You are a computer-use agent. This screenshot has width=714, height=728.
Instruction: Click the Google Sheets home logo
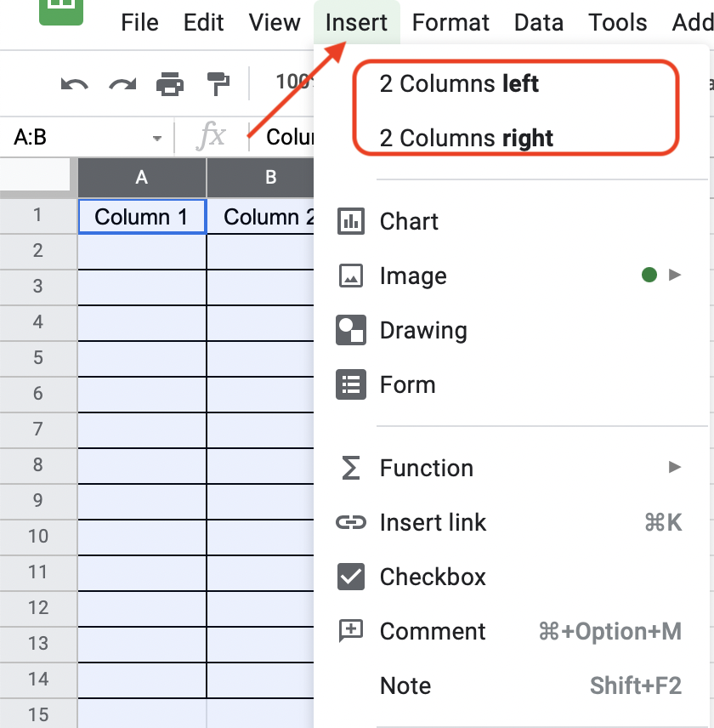click(61, 12)
